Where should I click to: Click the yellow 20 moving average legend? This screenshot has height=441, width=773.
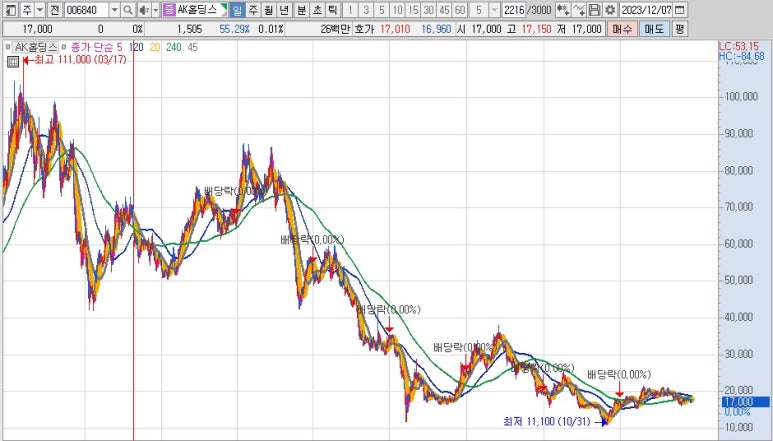tap(155, 47)
